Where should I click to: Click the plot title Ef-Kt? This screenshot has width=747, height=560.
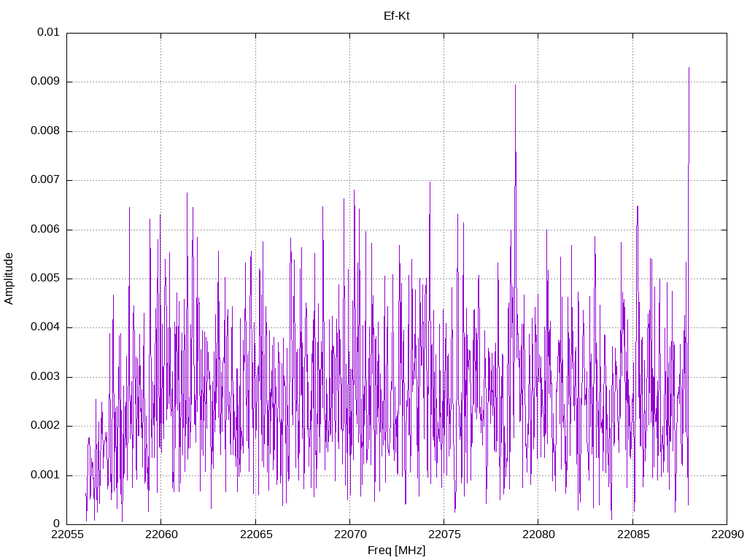396,15
